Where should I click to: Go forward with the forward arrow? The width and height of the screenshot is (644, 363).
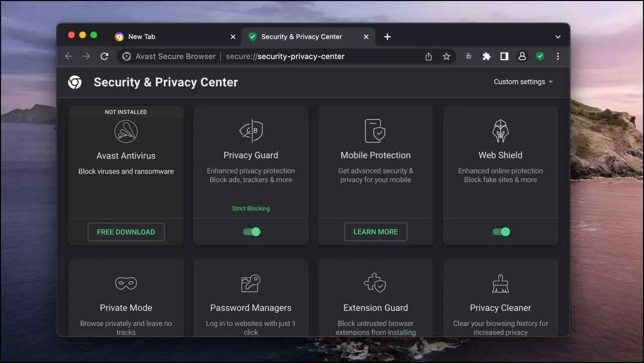[86, 56]
